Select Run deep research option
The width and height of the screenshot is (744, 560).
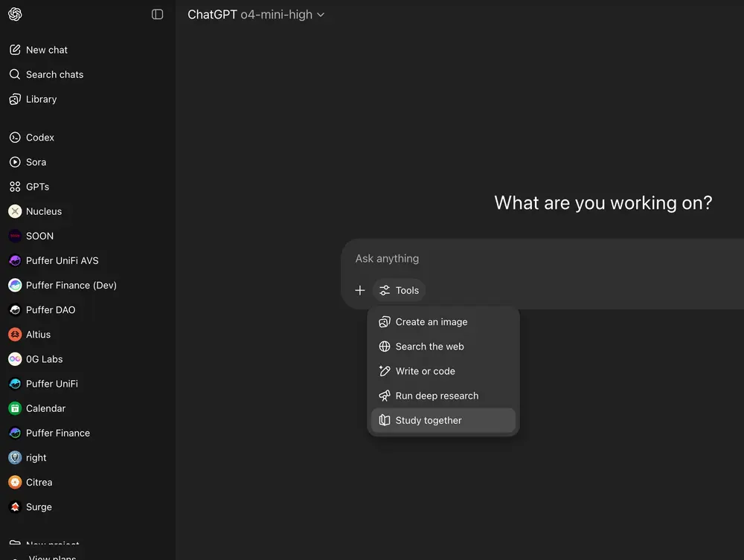(x=437, y=396)
